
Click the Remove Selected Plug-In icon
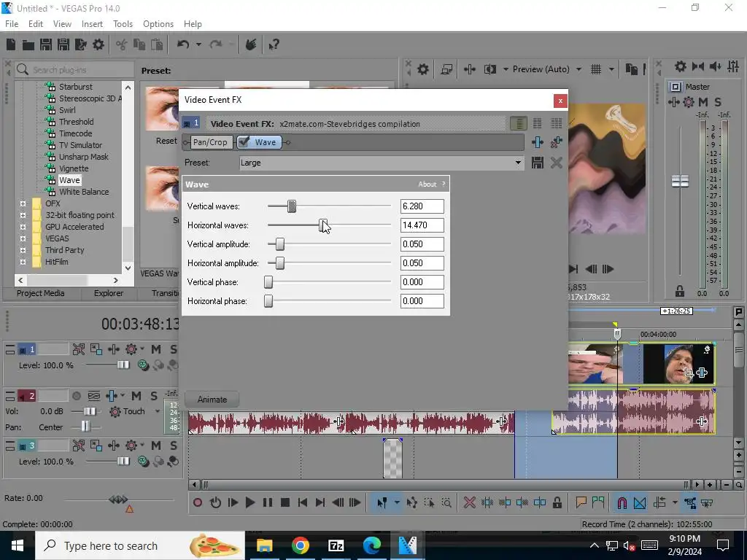556,142
